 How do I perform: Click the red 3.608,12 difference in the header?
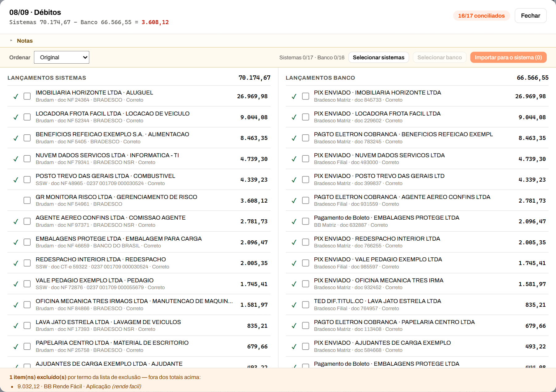pyautogui.click(x=155, y=22)
